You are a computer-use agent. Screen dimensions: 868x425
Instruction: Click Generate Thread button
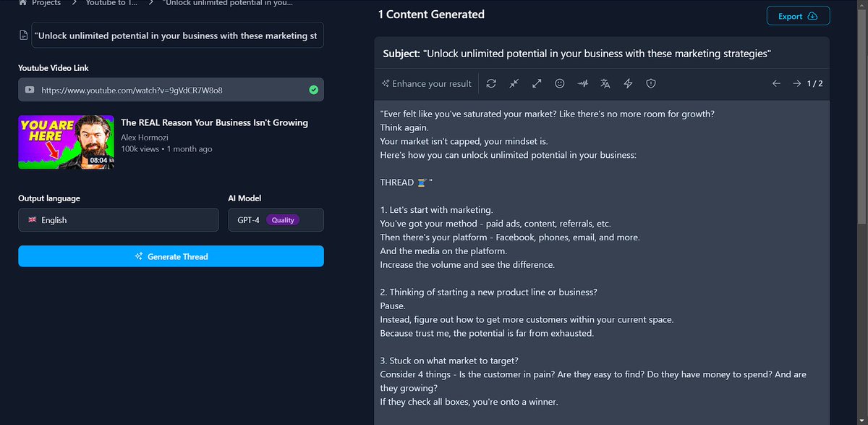(171, 256)
